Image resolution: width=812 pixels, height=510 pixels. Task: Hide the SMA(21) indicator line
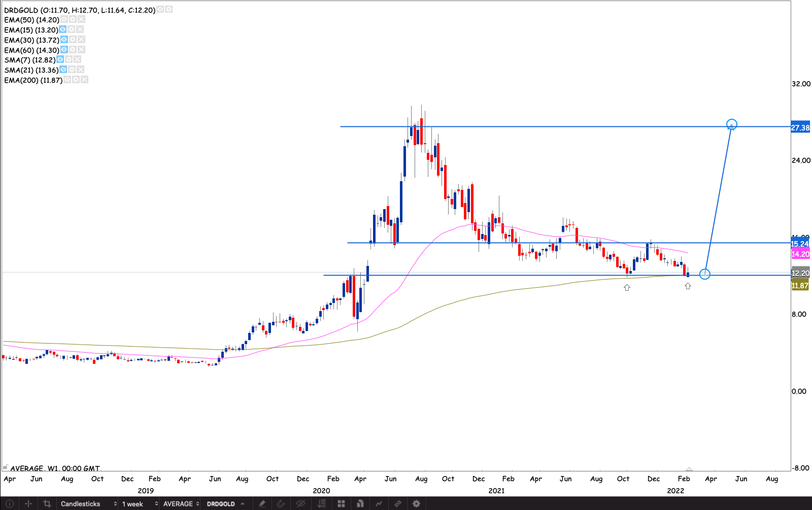click(63, 70)
